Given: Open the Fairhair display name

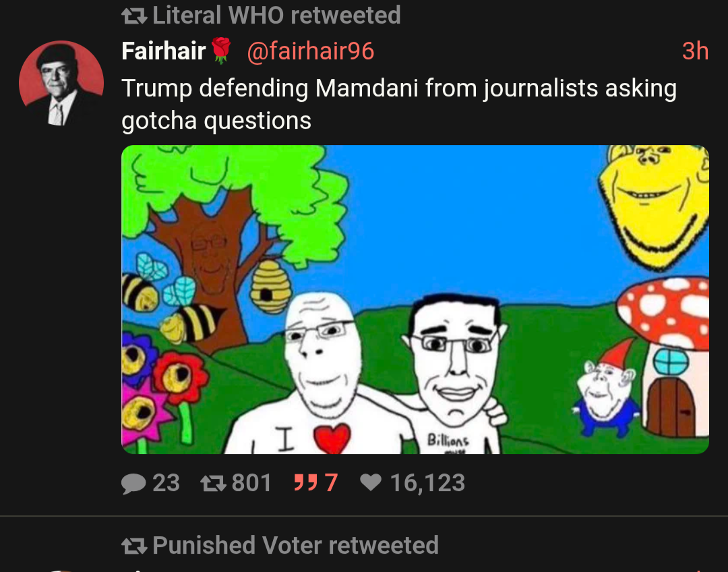Looking at the screenshot, I should (163, 51).
